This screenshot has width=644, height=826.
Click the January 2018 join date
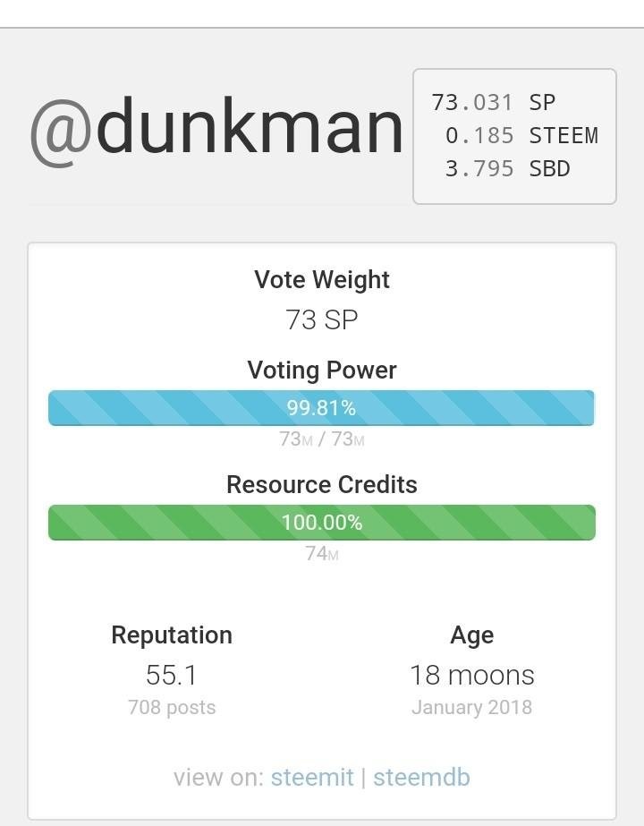pos(471,708)
